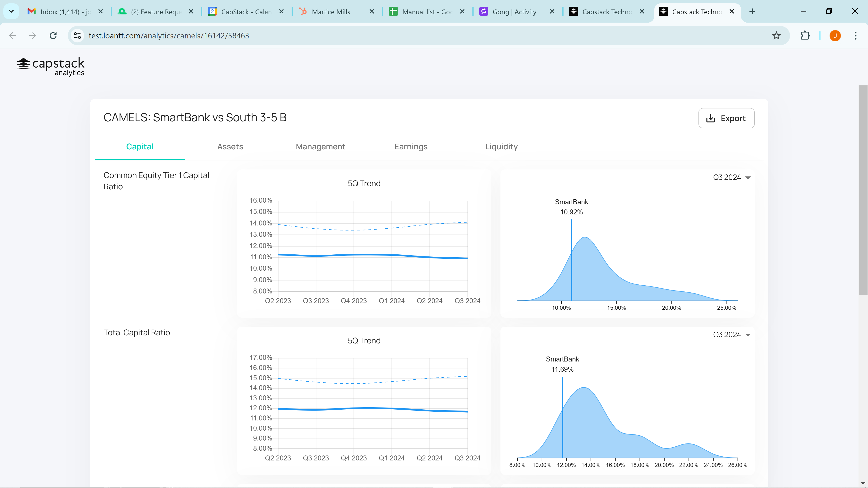Screen dimensions: 868x488
Task: Reload the current page
Action: pyautogui.click(x=53, y=36)
